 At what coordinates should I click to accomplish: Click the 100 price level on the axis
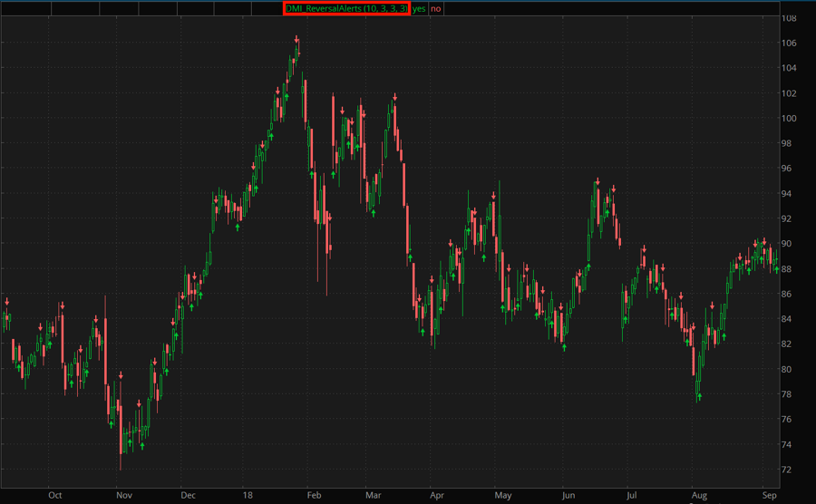790,119
